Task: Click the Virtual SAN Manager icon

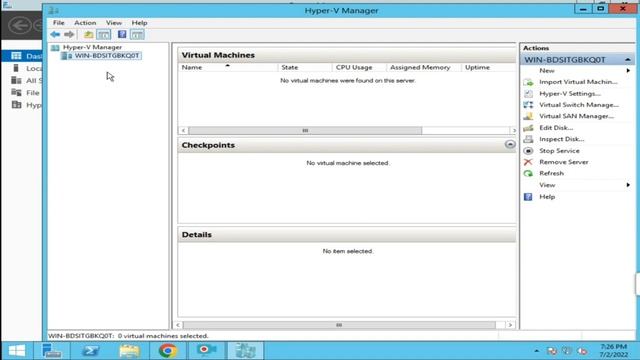Action: point(528,116)
